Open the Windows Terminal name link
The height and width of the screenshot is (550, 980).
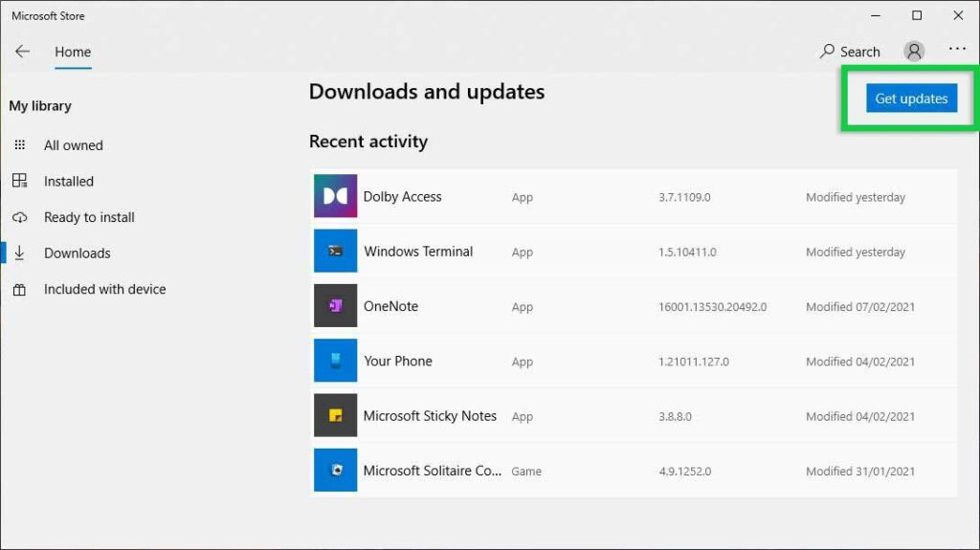tap(418, 252)
